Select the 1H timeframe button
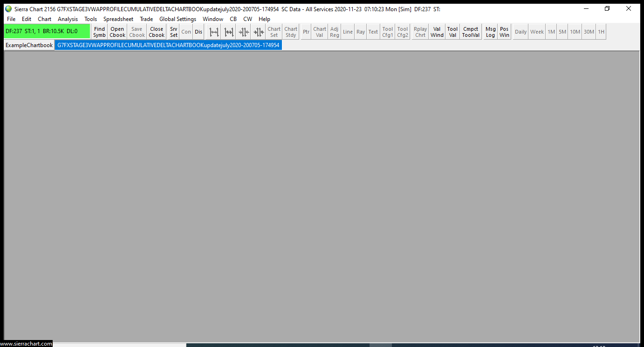This screenshot has height=347, width=644. click(601, 32)
